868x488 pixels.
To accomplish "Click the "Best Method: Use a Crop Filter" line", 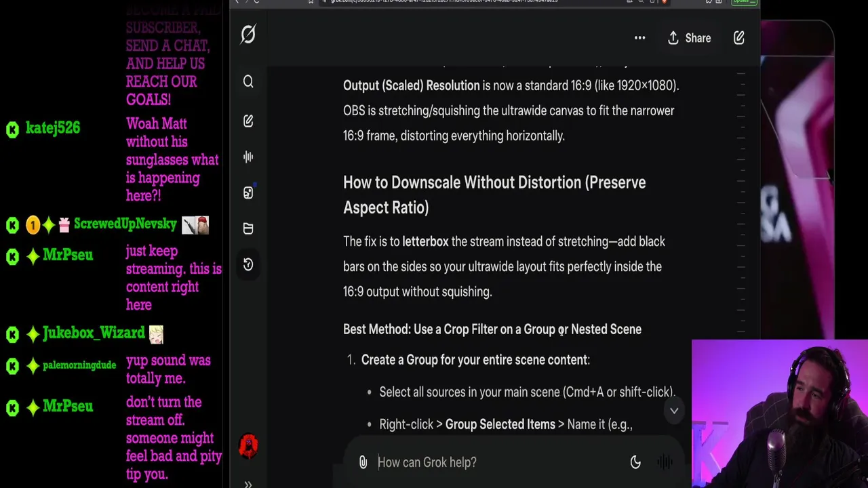I will (x=492, y=329).
